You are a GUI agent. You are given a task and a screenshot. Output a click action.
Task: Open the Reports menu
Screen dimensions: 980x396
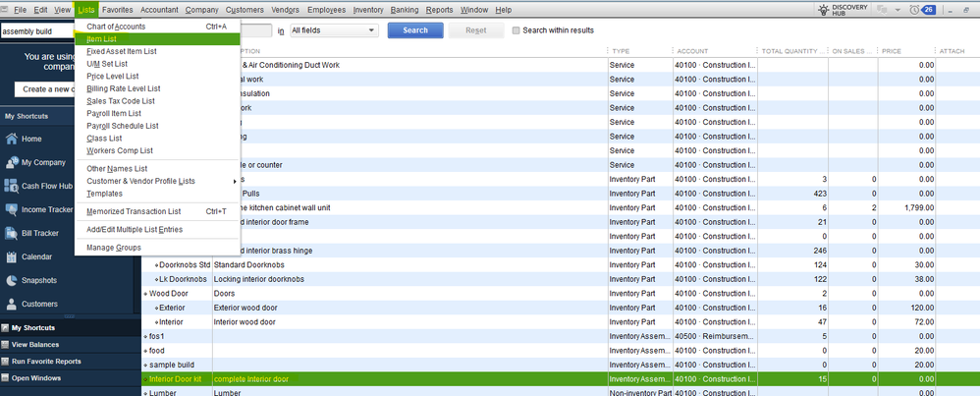point(439,10)
